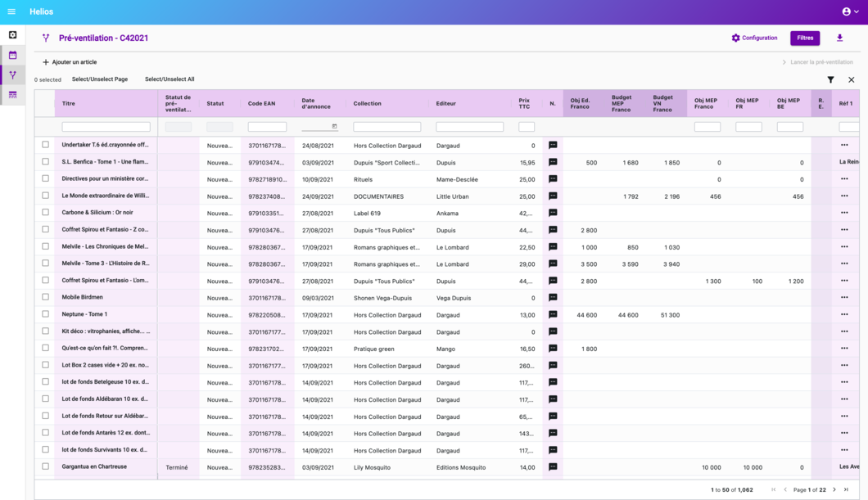Open the Configuration settings
This screenshot has width=868, height=500.
(754, 38)
